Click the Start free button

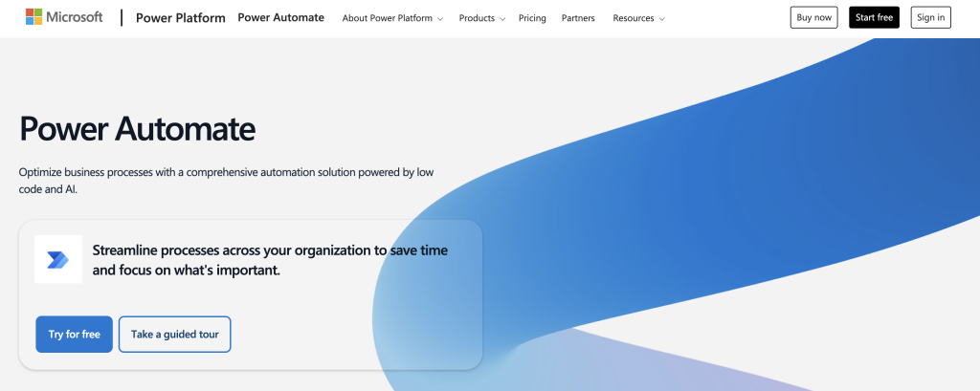(874, 17)
